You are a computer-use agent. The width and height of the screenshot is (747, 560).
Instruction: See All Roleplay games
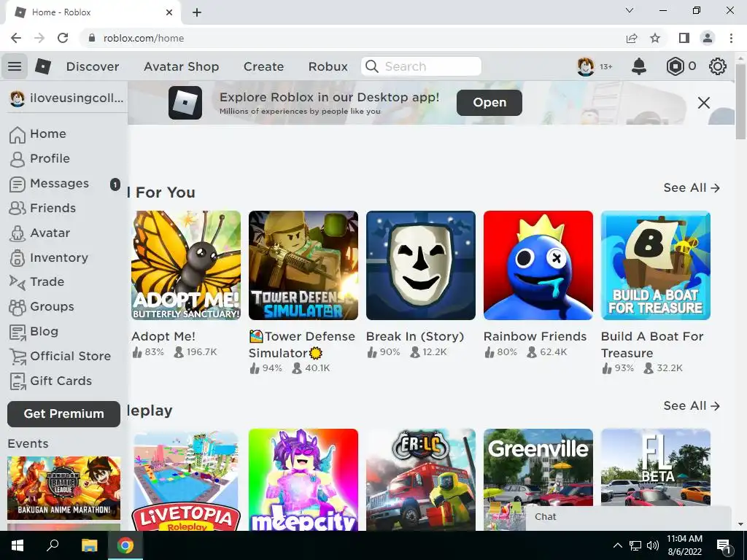click(692, 406)
